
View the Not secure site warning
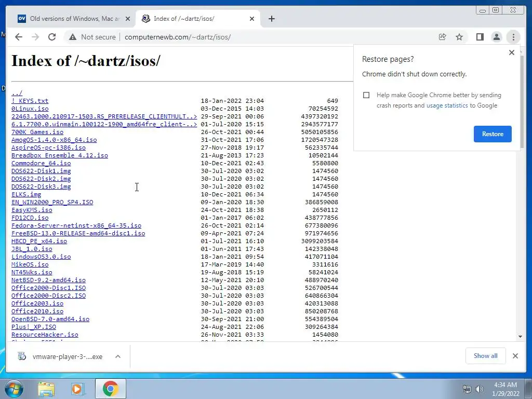pyautogui.click(x=92, y=37)
